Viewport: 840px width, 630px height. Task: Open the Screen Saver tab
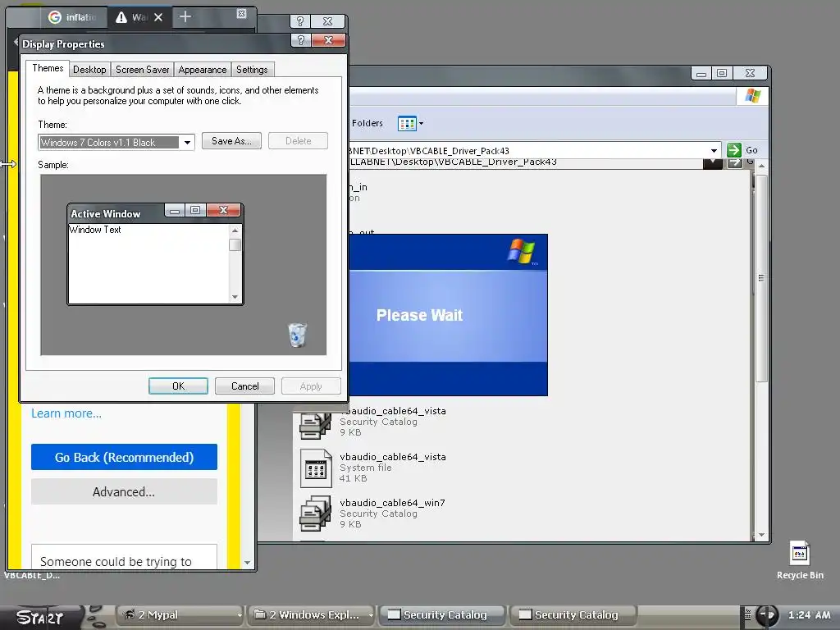coord(142,70)
